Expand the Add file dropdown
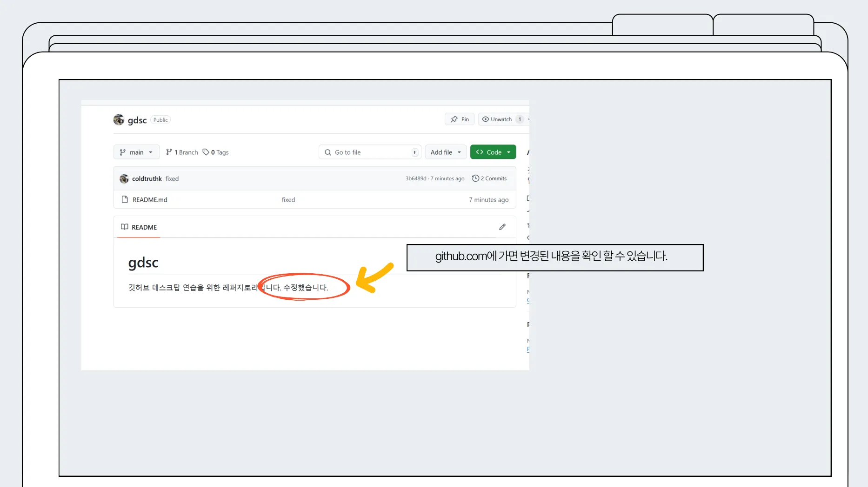The width and height of the screenshot is (868, 487). tap(446, 152)
